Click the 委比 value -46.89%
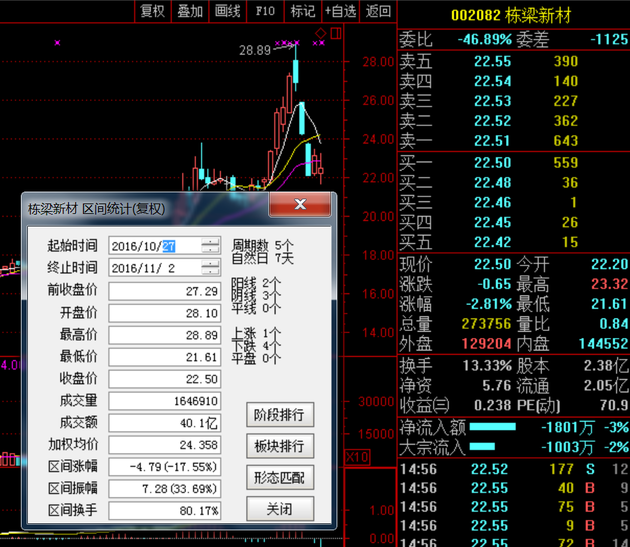 (485, 39)
